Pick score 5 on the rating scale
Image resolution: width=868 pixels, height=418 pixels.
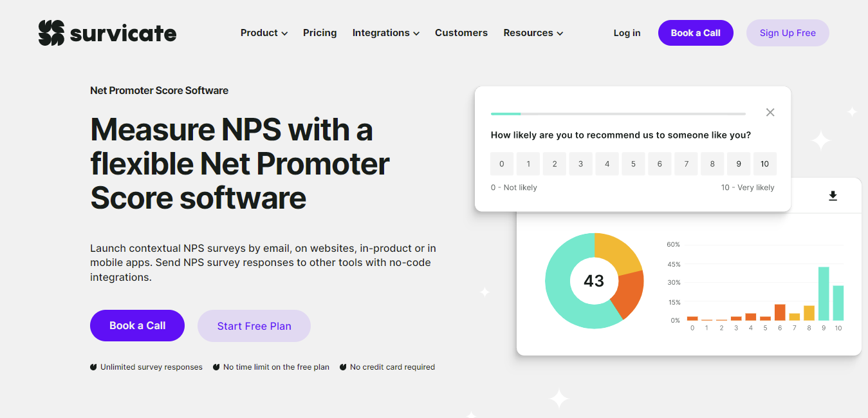coord(633,164)
